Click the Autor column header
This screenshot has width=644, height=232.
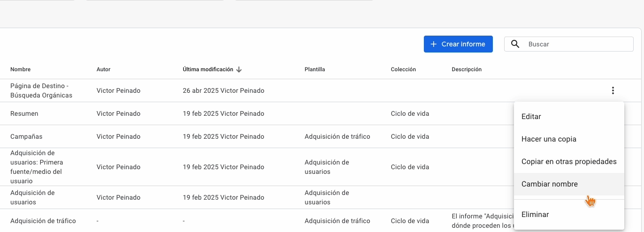103,69
